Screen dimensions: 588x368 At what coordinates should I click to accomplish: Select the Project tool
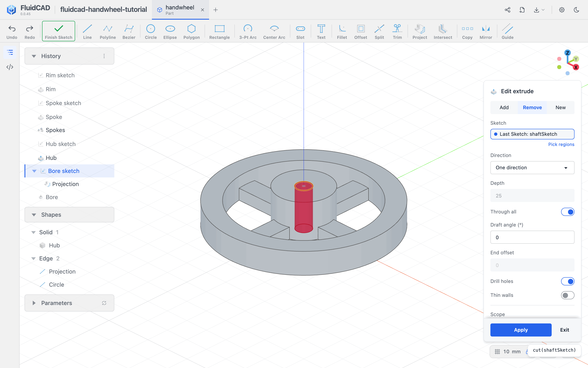[x=420, y=32]
